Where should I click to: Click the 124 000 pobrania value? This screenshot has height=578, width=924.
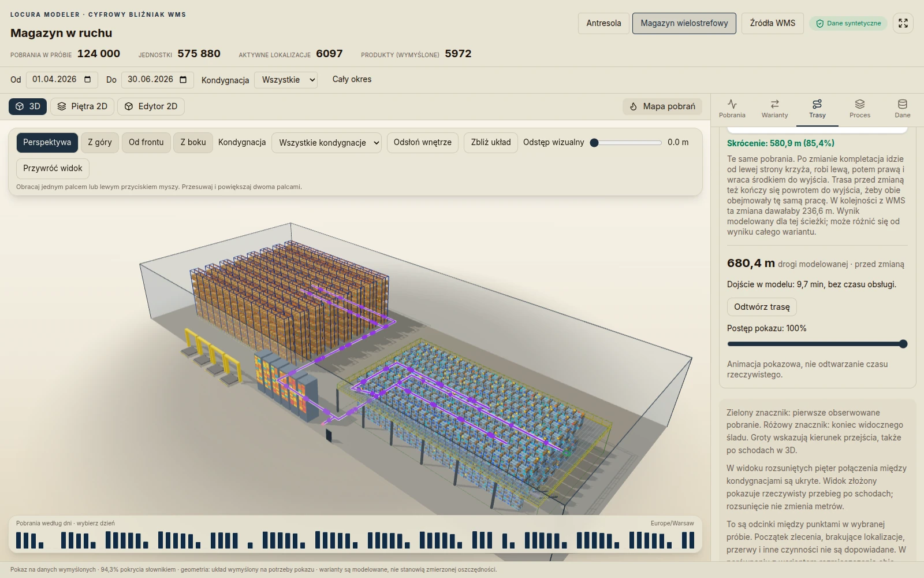tap(99, 54)
